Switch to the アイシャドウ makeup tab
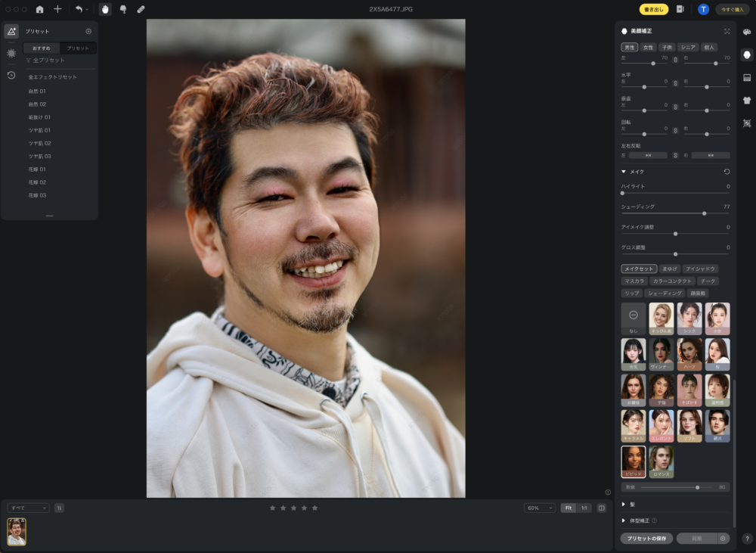 [x=699, y=269]
